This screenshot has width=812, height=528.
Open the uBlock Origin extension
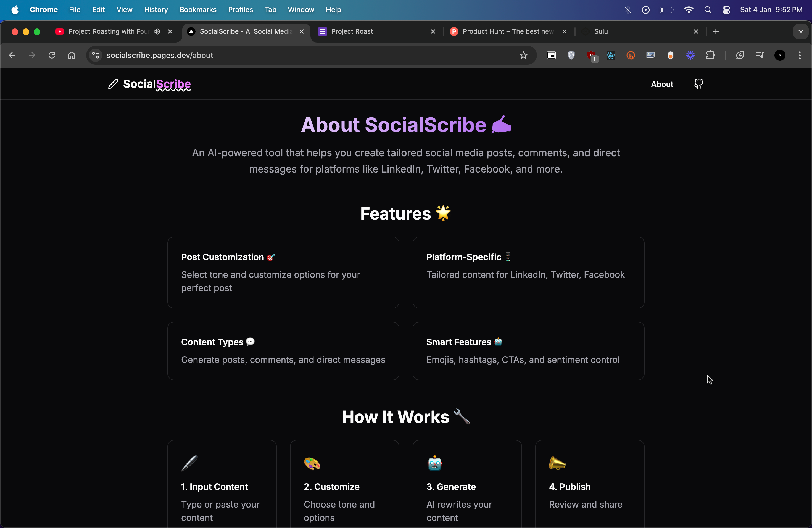pos(592,55)
